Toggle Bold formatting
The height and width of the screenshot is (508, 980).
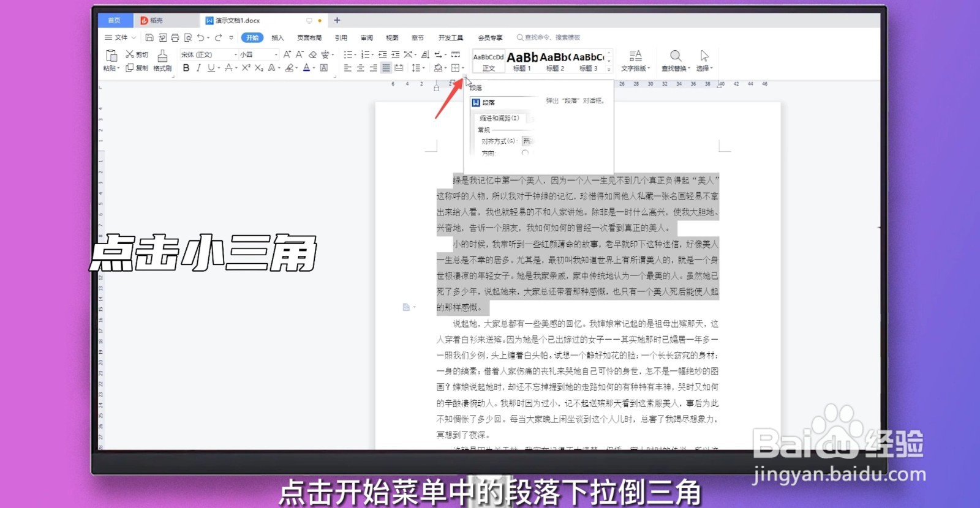click(186, 68)
